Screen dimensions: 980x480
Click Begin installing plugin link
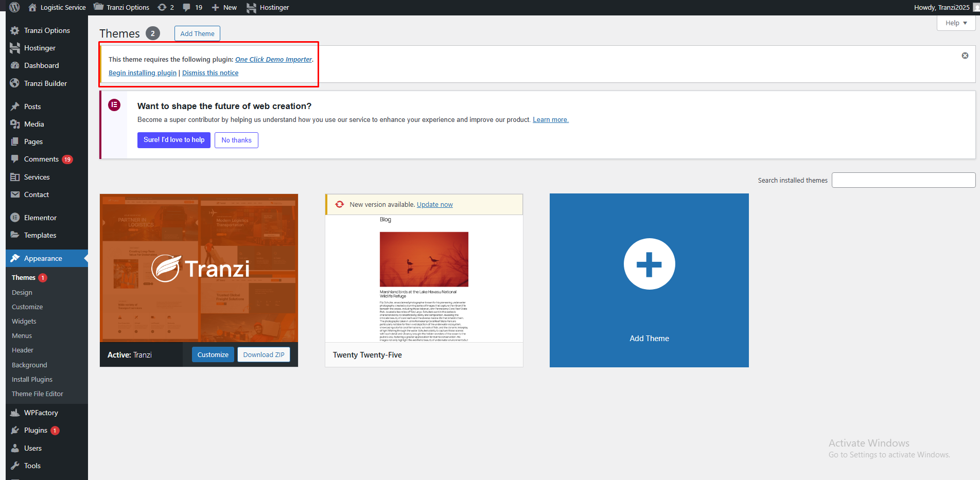tap(143, 73)
